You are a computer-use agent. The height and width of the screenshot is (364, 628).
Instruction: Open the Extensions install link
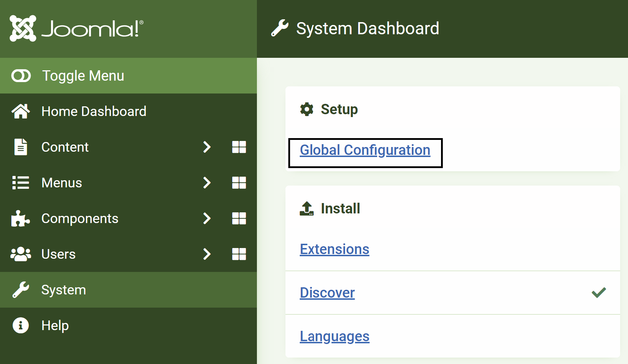click(334, 249)
